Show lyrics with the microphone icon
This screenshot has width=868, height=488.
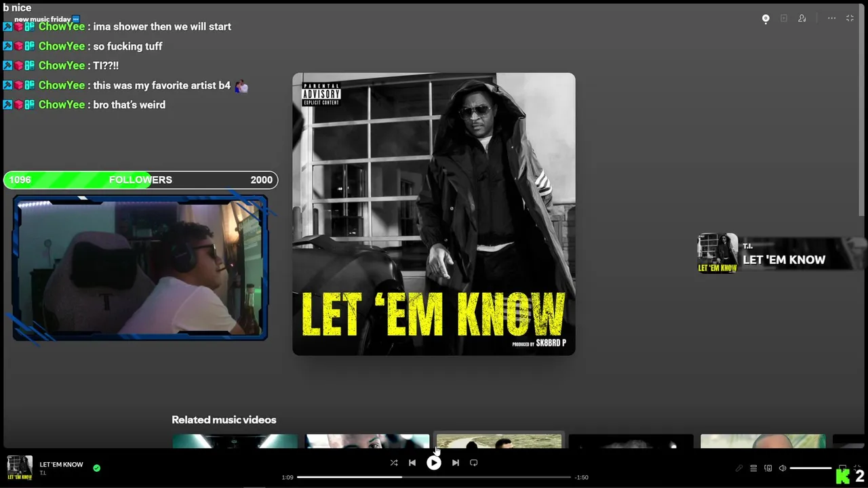click(x=739, y=468)
